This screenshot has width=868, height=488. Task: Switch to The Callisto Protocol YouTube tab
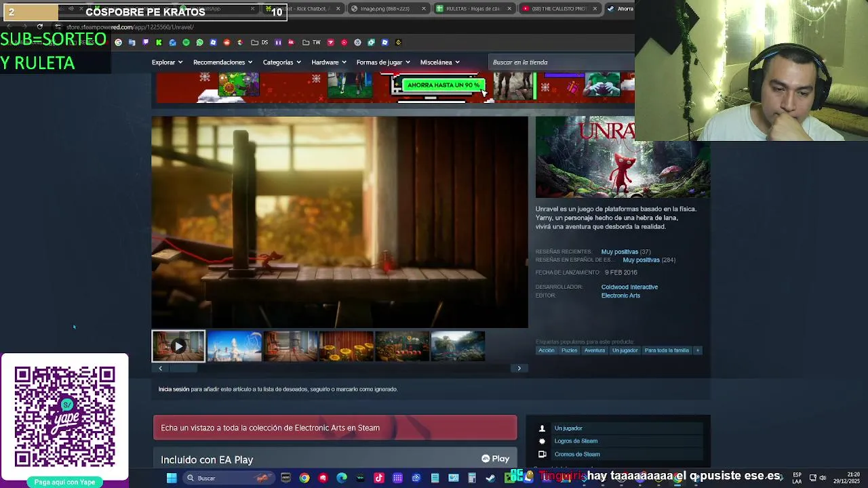click(x=559, y=9)
